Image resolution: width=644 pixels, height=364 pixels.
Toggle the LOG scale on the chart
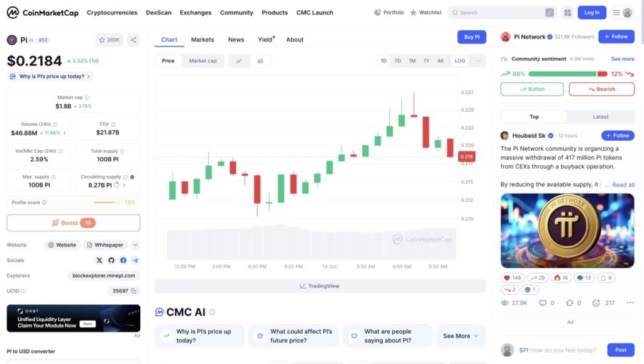pos(460,61)
